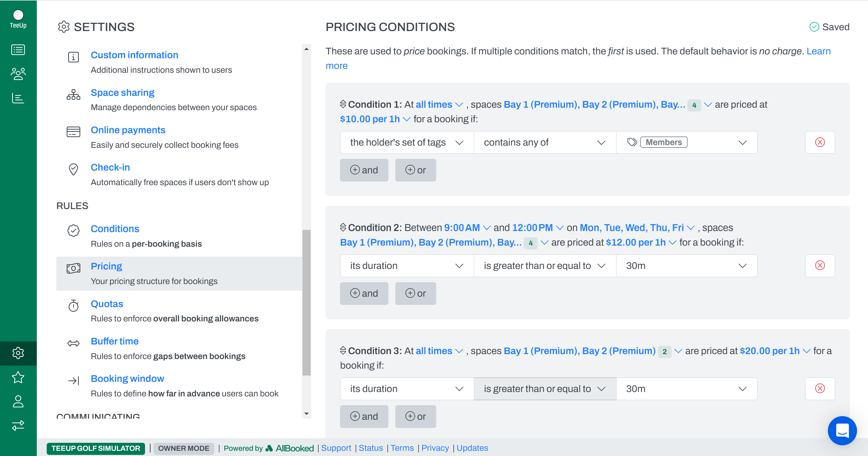
Task: Open the "30m" duration dropdown in Condition 2
Action: [686, 266]
